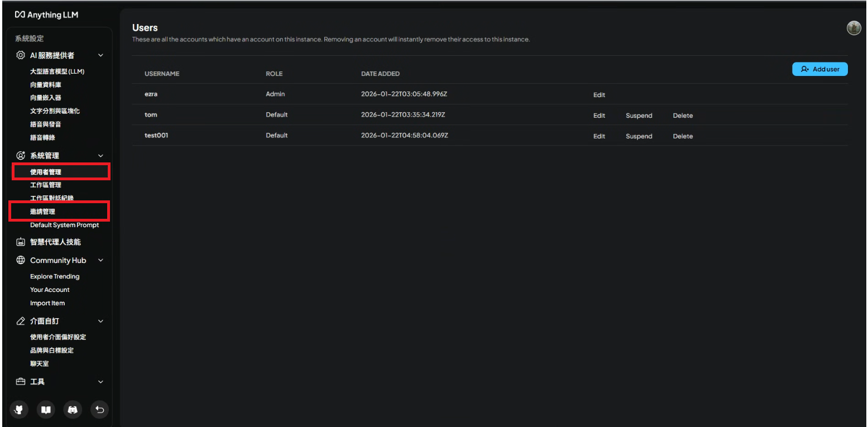
Task: Click the back arrow icon in sidebar footer
Action: (x=99, y=410)
